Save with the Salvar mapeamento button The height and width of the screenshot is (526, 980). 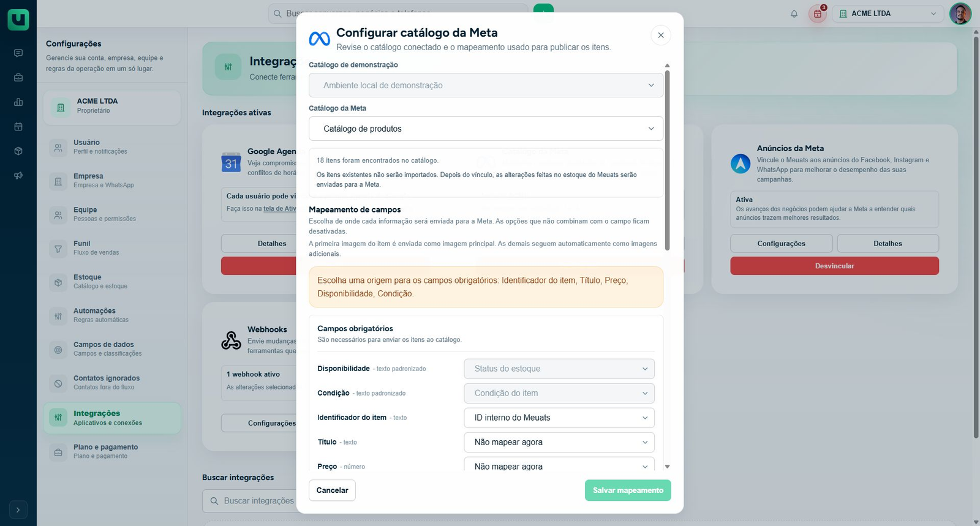[628, 490]
